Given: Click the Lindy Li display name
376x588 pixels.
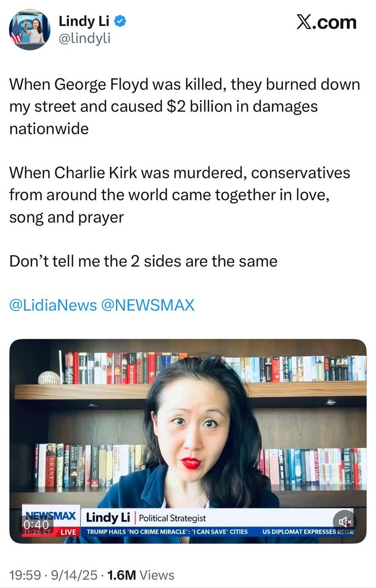Looking at the screenshot, I should click(84, 21).
